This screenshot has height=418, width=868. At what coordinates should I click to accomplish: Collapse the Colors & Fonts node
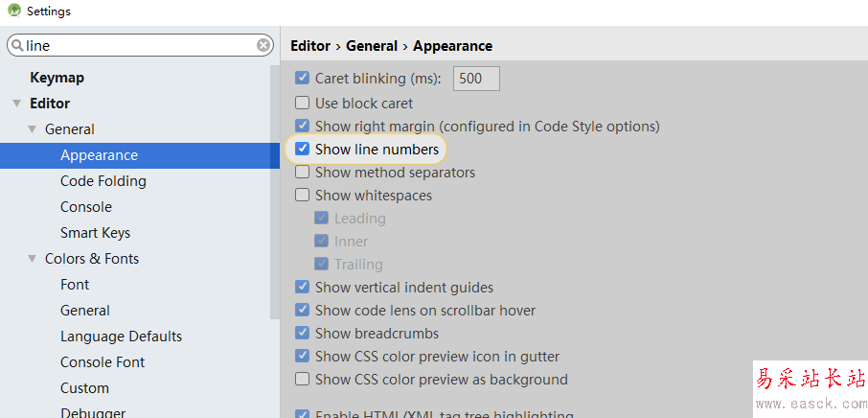click(32, 259)
